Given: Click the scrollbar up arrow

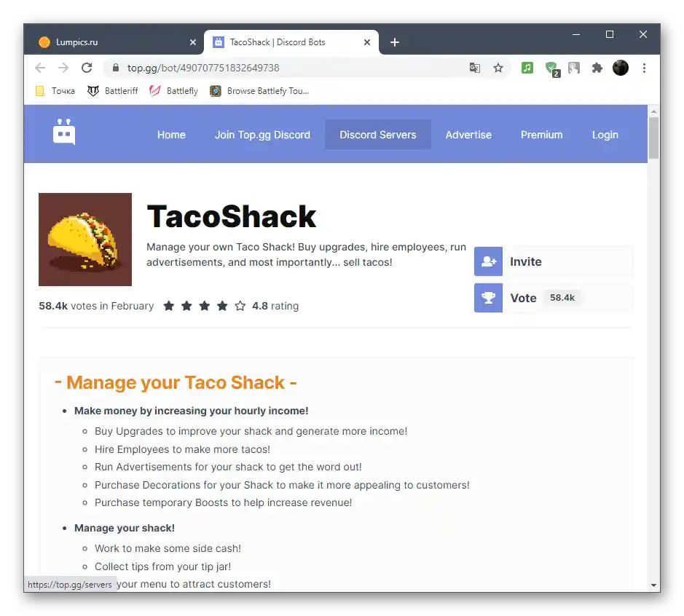Looking at the screenshot, I should (653, 111).
